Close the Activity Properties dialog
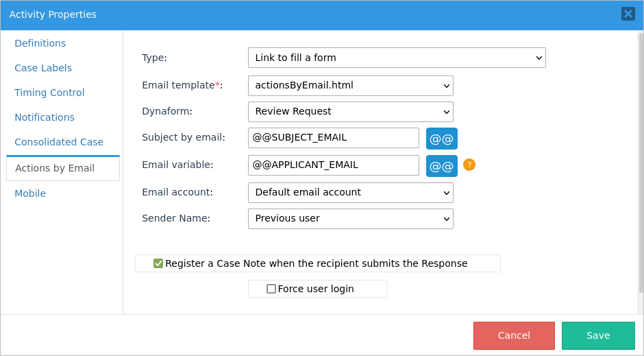Image resolution: width=644 pixels, height=356 pixels. coord(628,14)
